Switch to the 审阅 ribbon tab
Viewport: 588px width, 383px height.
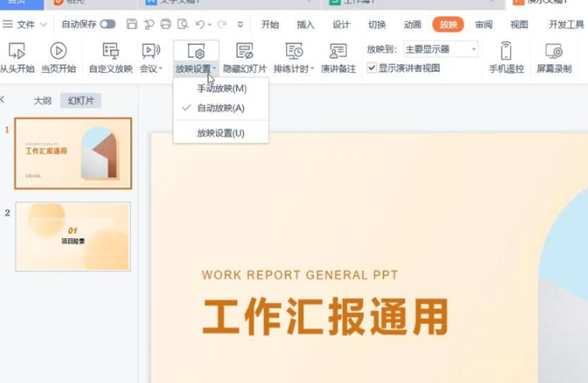click(484, 25)
